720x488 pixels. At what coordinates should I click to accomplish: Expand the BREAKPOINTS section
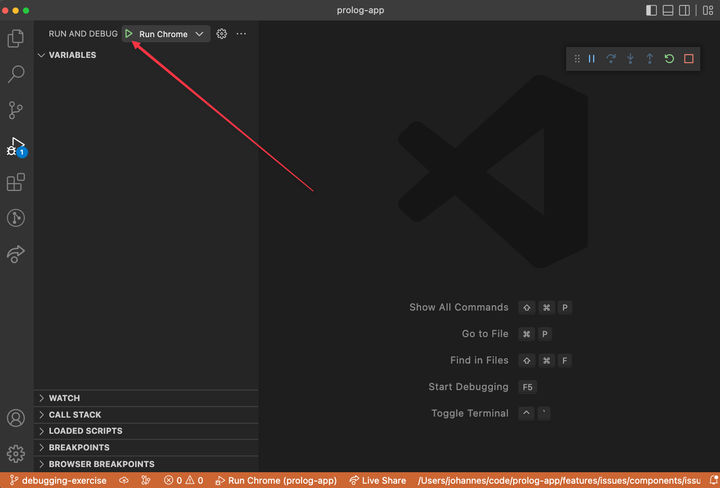[146, 447]
